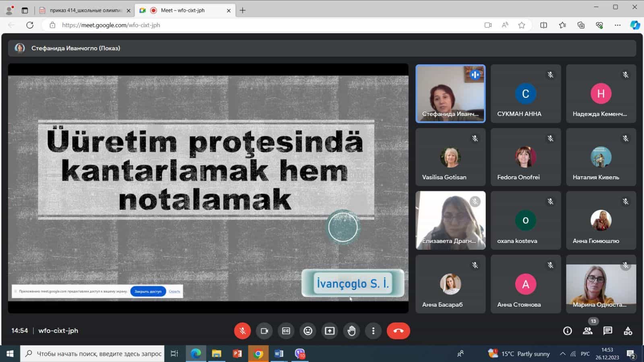
Task: Unmute the microphone in the call bar
Action: tap(242, 331)
